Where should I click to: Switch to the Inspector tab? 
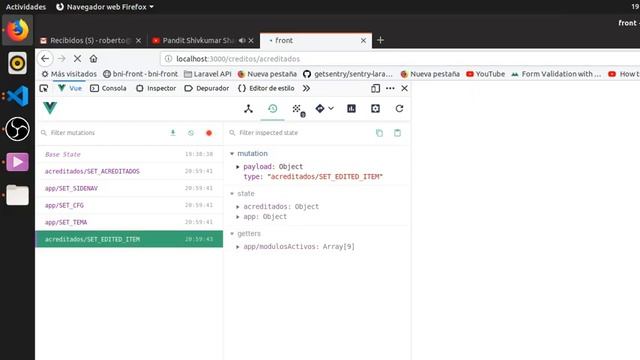click(156, 88)
